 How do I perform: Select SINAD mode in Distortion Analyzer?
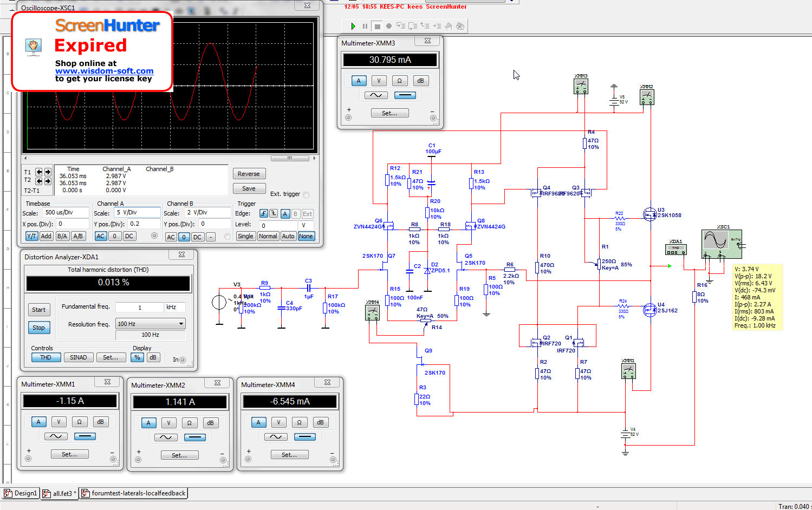78,357
